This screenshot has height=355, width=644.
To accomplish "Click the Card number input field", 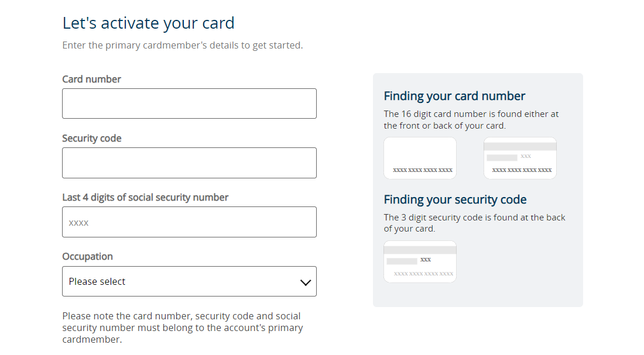I will coord(189,104).
